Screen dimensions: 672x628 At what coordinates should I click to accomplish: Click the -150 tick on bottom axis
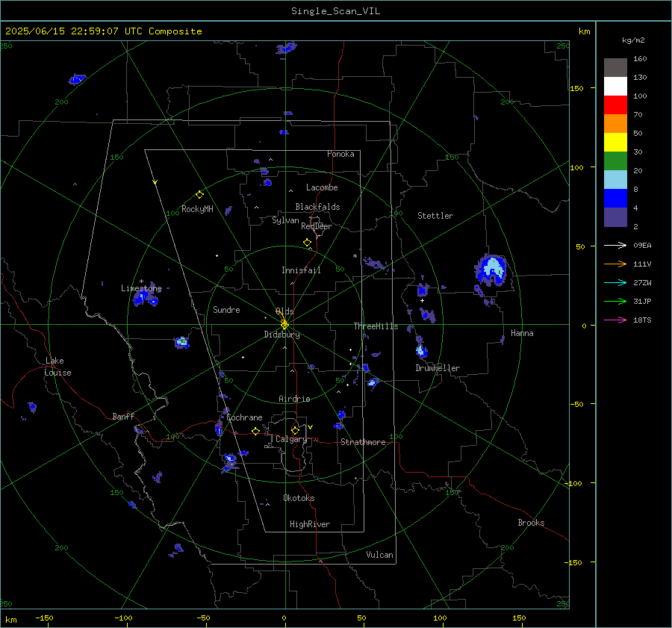coord(44,618)
